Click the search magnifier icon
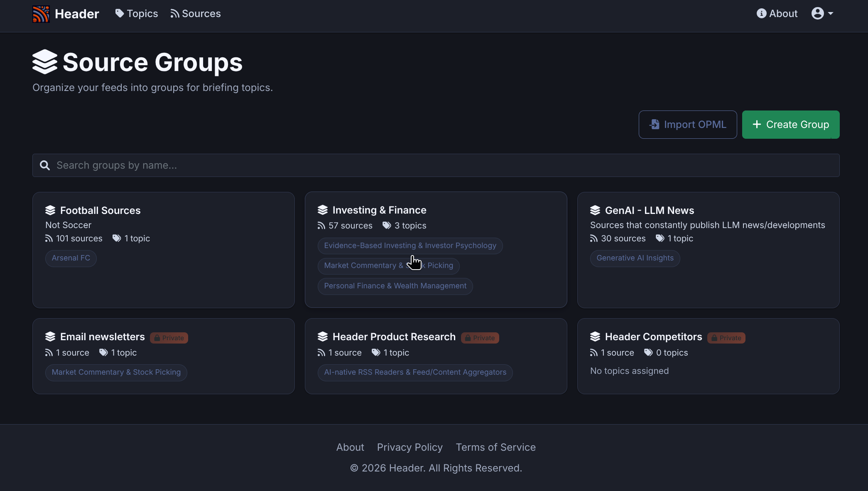Viewport: 868px width, 491px height. pyautogui.click(x=45, y=166)
